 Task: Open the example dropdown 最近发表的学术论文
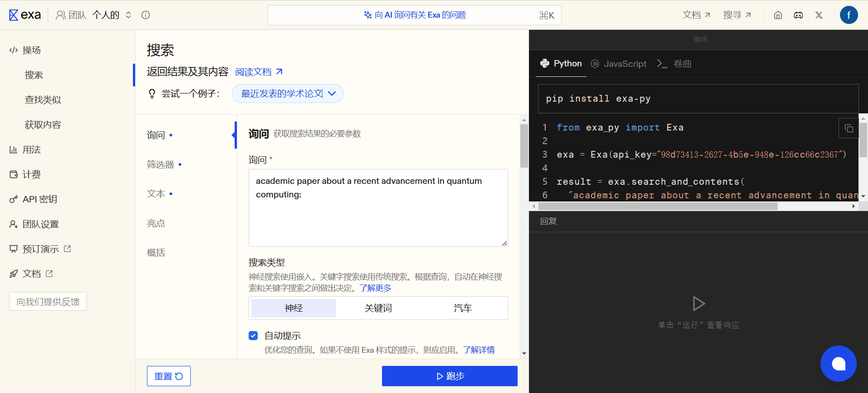point(288,94)
